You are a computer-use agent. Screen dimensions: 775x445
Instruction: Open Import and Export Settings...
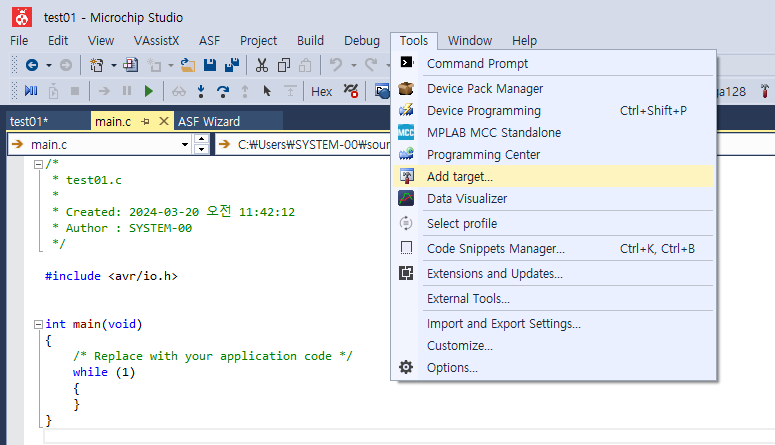554,323
